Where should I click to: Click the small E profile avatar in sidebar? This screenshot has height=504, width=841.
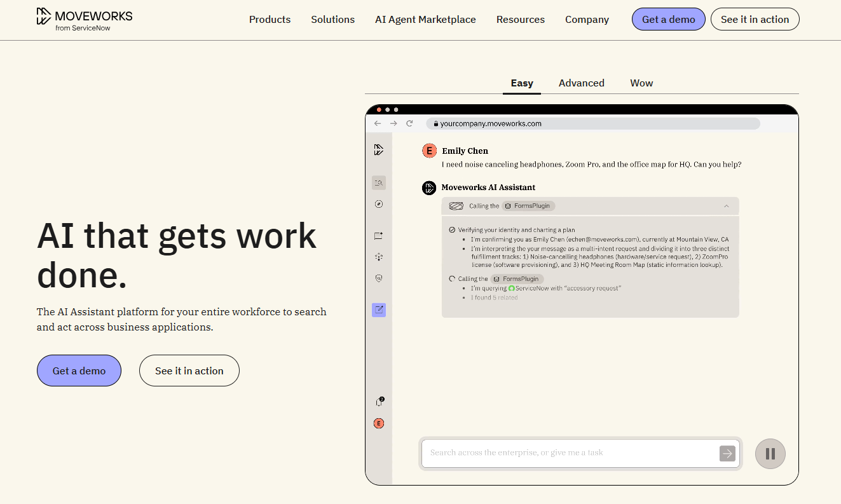pyautogui.click(x=379, y=423)
